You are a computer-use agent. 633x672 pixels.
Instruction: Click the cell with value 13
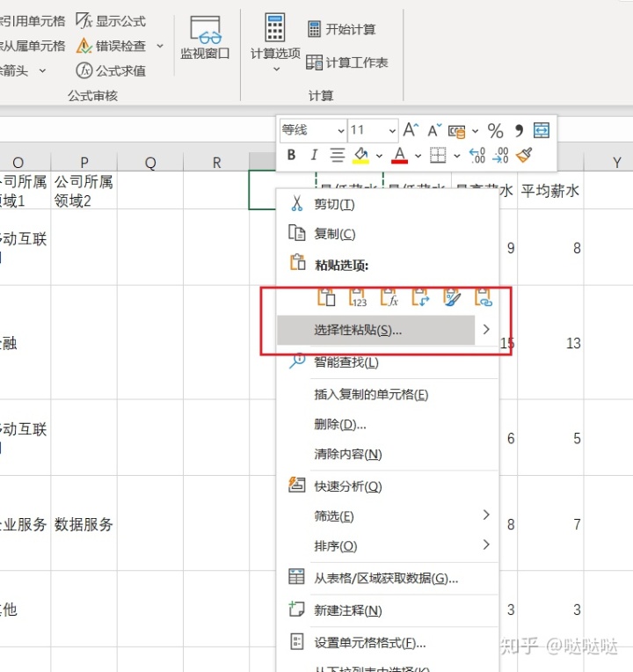point(550,343)
